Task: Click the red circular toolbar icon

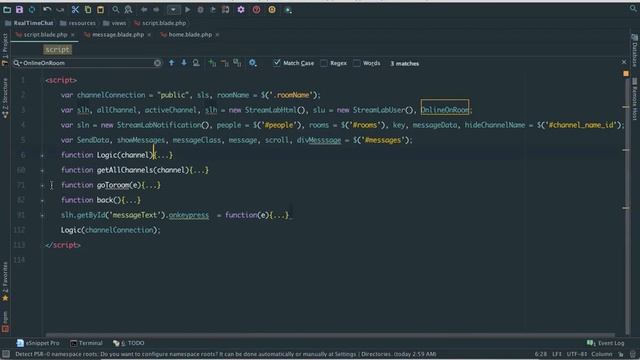Action: [x=256, y=9]
